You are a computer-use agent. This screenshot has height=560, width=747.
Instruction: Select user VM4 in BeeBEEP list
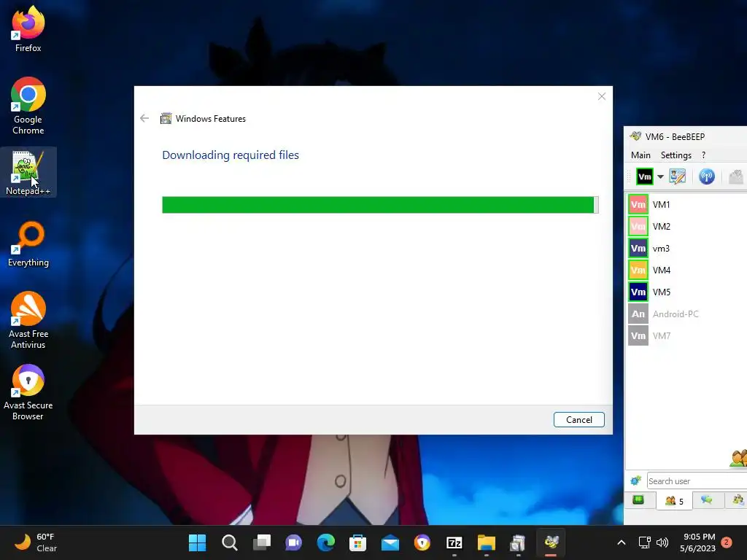pos(686,271)
